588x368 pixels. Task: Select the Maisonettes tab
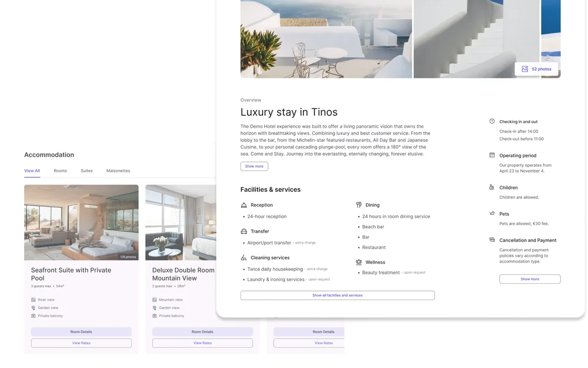[x=118, y=171]
